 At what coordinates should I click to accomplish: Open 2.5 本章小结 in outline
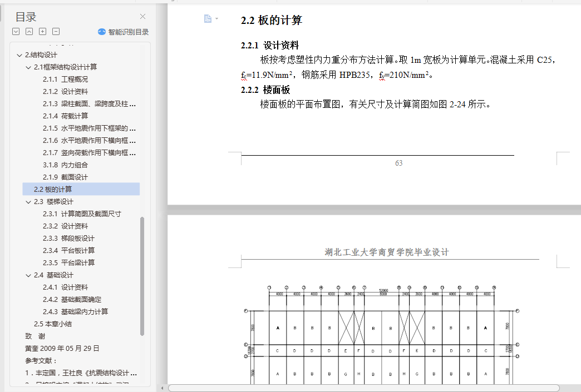[53, 324]
